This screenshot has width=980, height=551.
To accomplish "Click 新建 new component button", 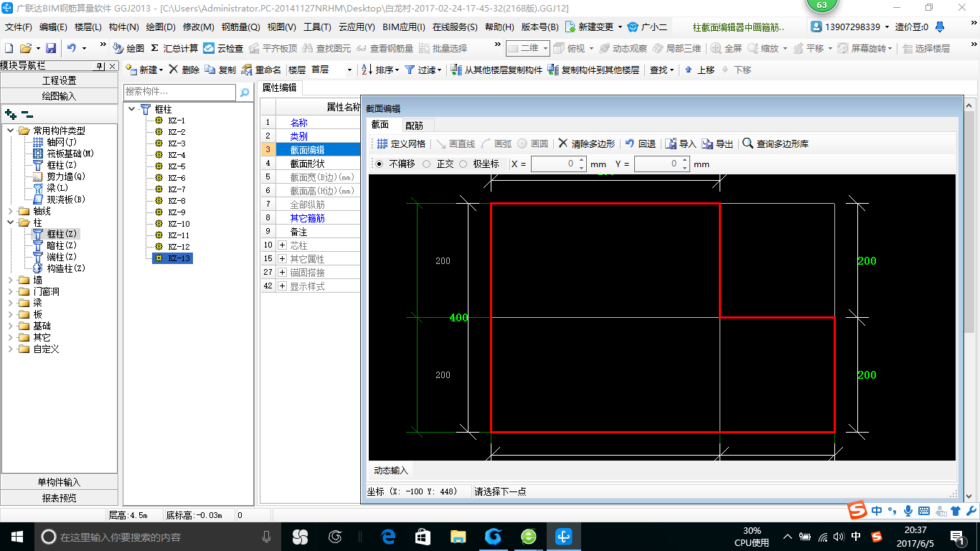I will point(143,70).
